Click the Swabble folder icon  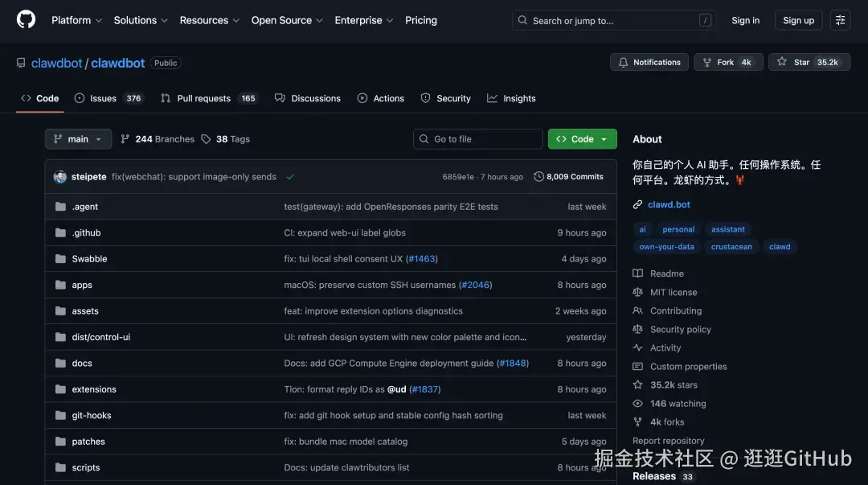[x=60, y=259]
